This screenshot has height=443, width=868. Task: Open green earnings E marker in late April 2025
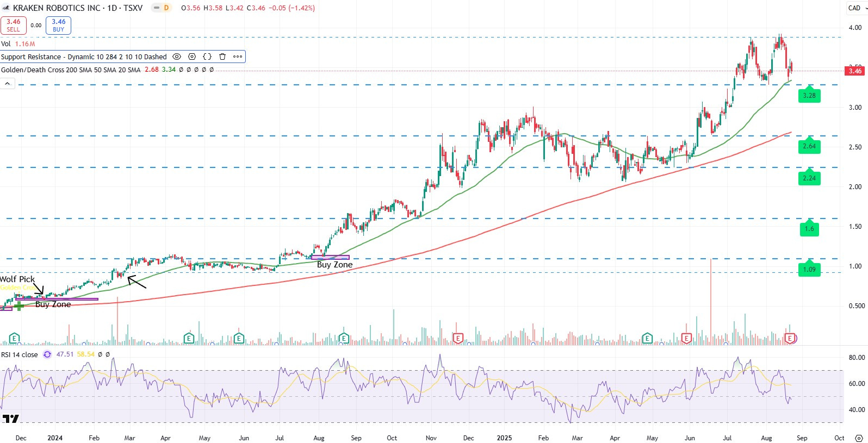pyautogui.click(x=647, y=339)
